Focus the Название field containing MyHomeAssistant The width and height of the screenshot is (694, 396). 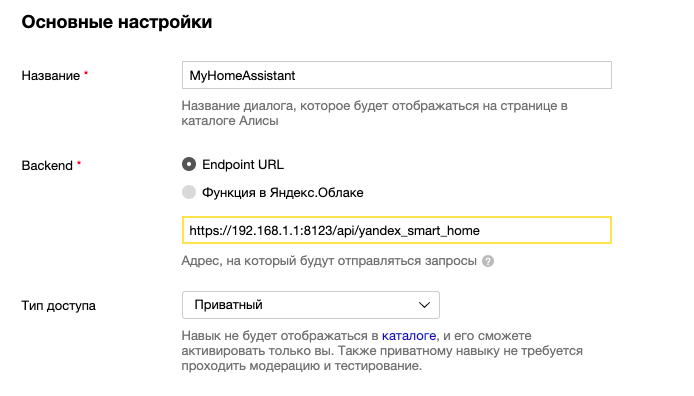[x=397, y=75]
